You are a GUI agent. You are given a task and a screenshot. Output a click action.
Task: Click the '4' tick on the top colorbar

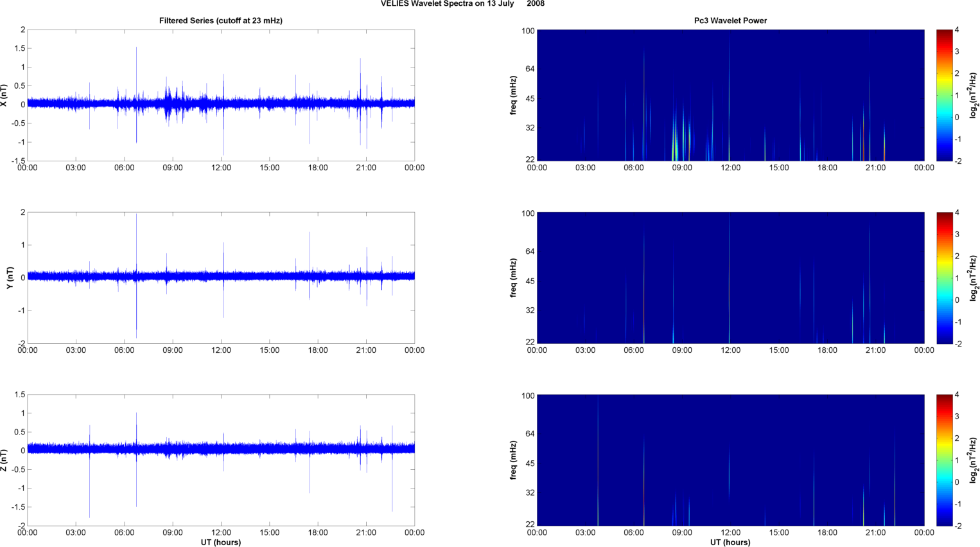958,30
